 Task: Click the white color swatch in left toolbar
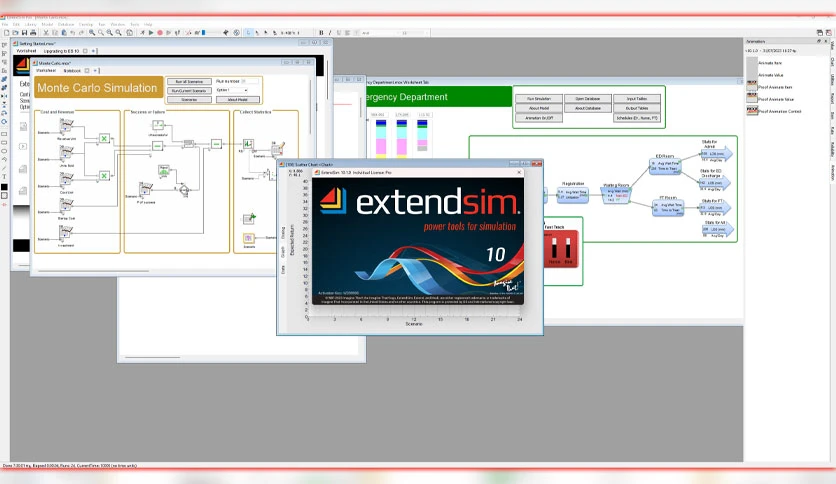coord(4,196)
